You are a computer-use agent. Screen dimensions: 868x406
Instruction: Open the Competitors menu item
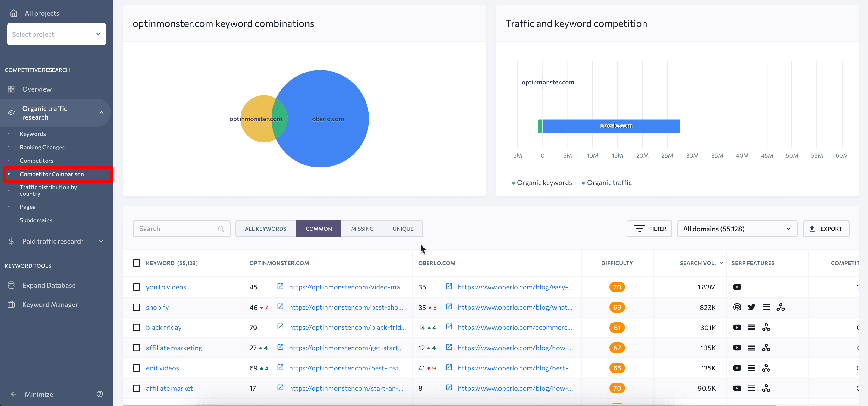click(36, 161)
